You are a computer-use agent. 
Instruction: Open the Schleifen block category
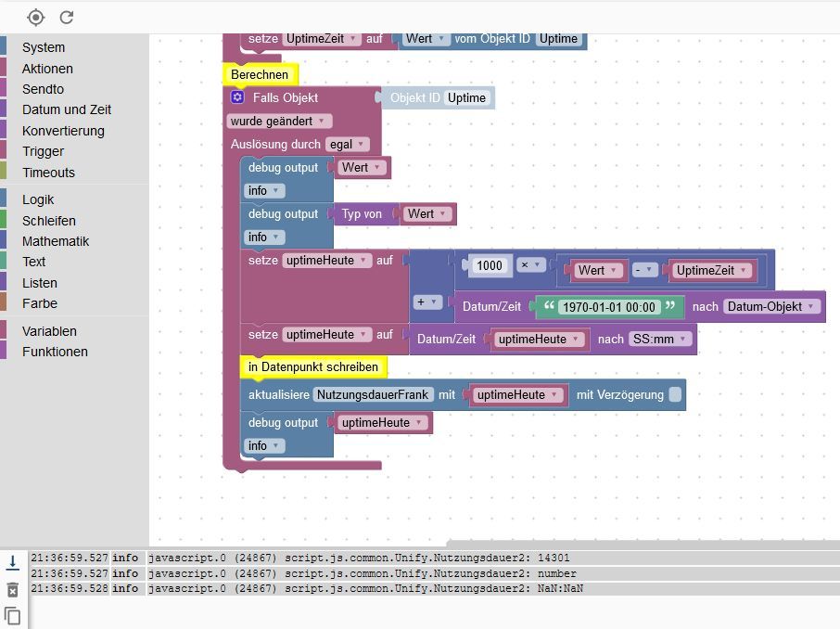coord(49,221)
